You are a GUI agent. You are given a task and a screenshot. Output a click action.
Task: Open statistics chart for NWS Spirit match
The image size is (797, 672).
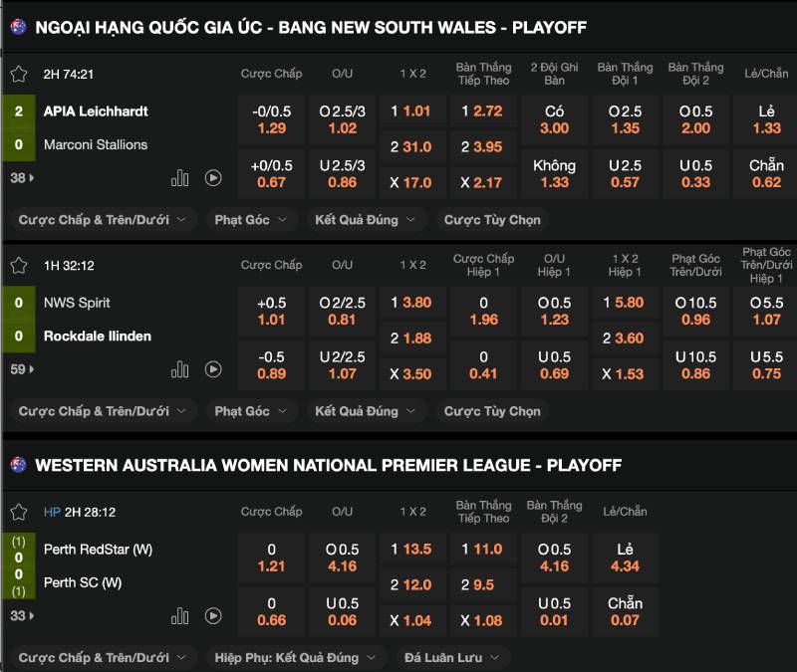pyautogui.click(x=180, y=369)
